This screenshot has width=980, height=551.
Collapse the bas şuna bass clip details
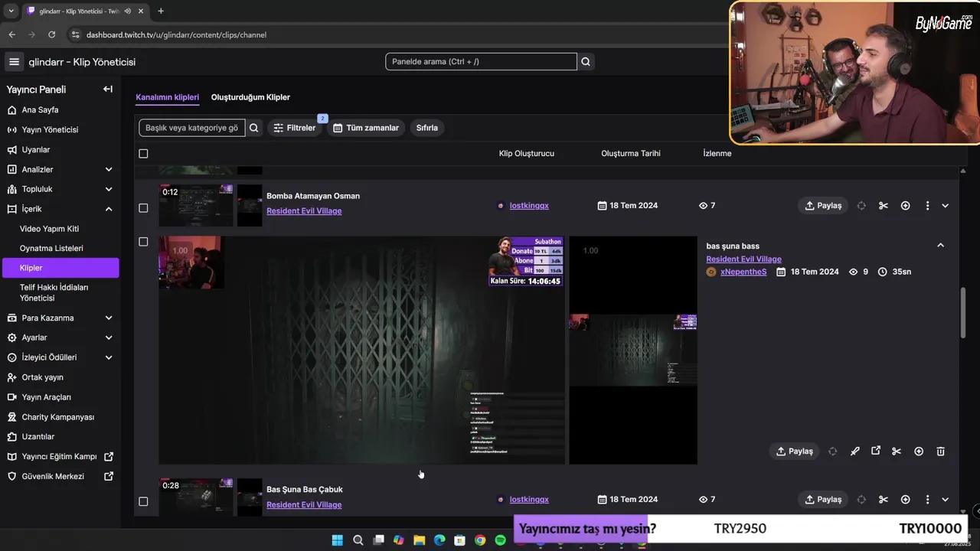[940, 246]
